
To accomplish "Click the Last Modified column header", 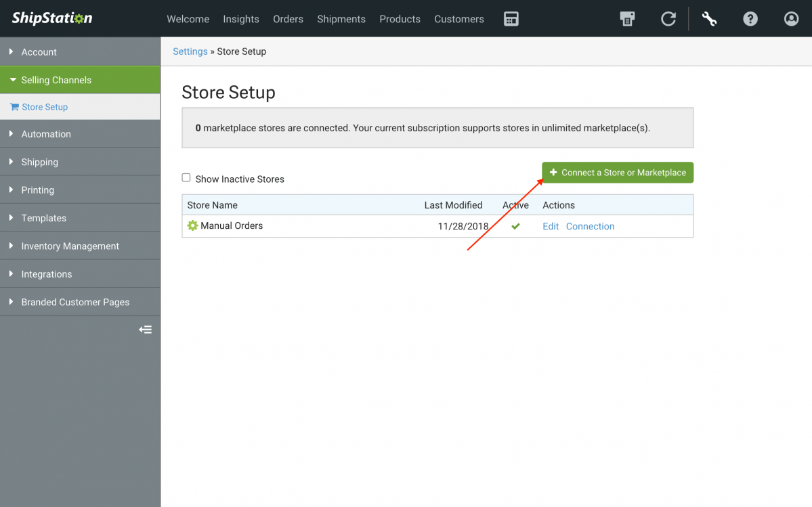I will pos(453,205).
